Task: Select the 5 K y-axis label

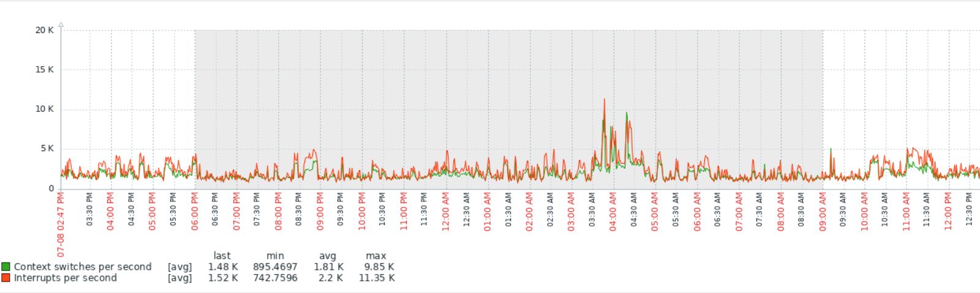Action: 47,149
